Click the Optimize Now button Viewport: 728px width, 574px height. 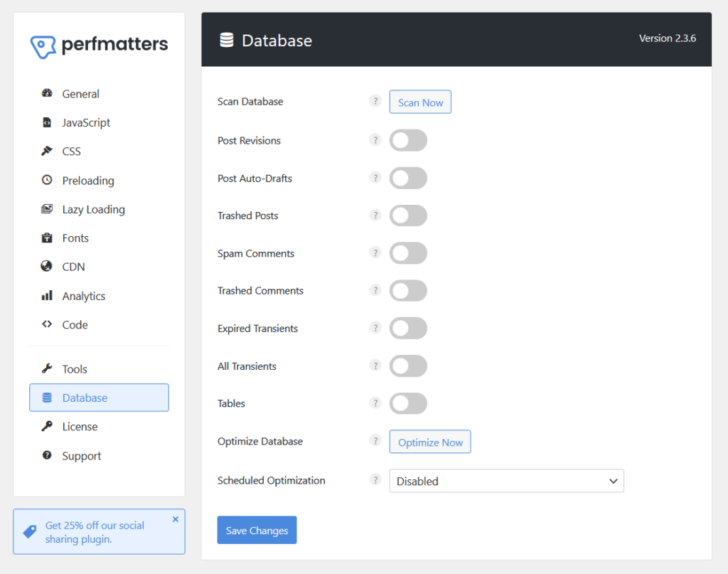pos(430,442)
